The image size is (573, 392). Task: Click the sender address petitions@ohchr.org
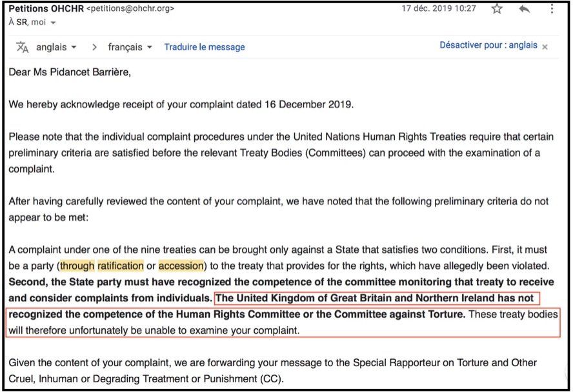pos(130,8)
